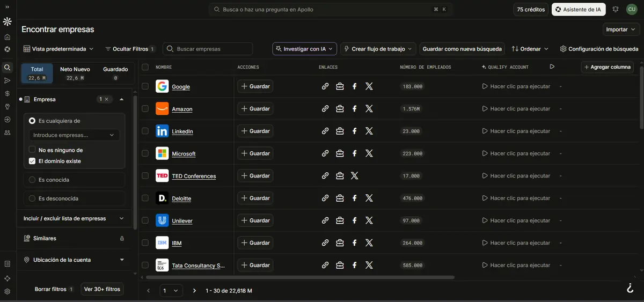Click 'Guardar como nueva búsqueda' button
Screen dimensions: 644x302
pos(462,48)
